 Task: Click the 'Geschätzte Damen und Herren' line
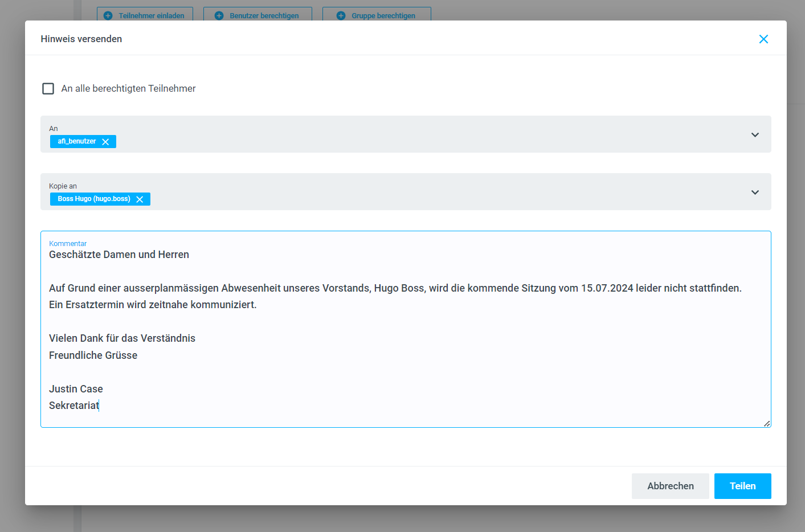click(118, 255)
